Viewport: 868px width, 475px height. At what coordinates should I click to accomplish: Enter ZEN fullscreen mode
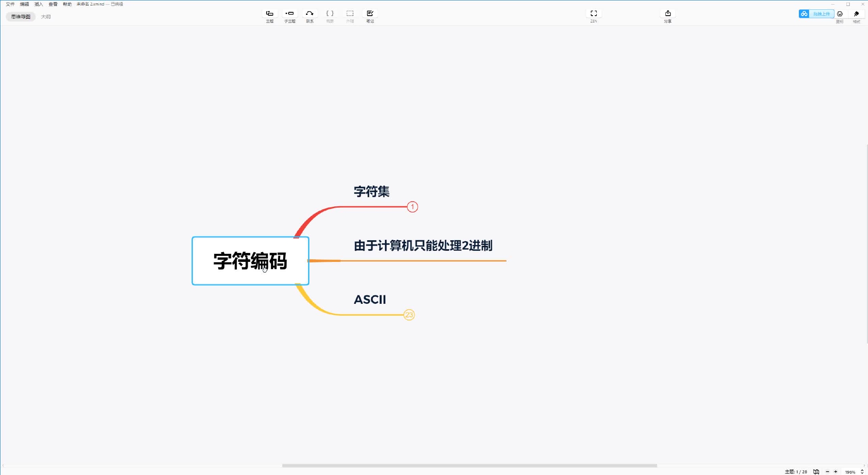tap(594, 14)
